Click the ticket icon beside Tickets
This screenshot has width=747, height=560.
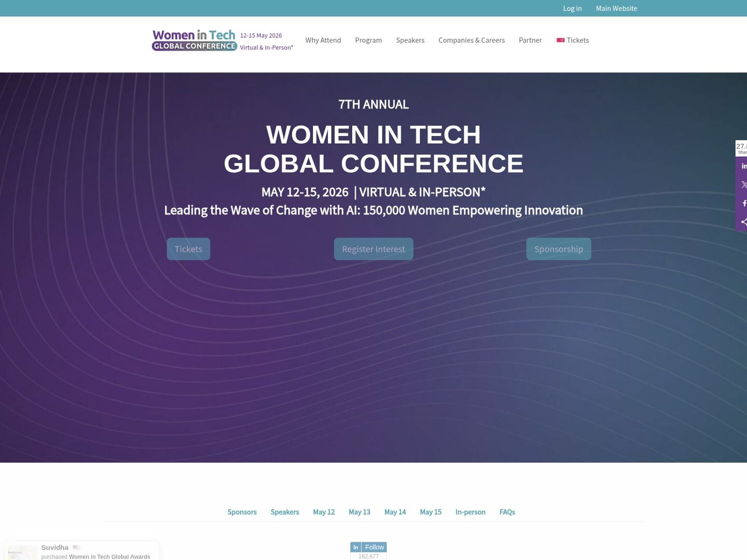point(560,40)
